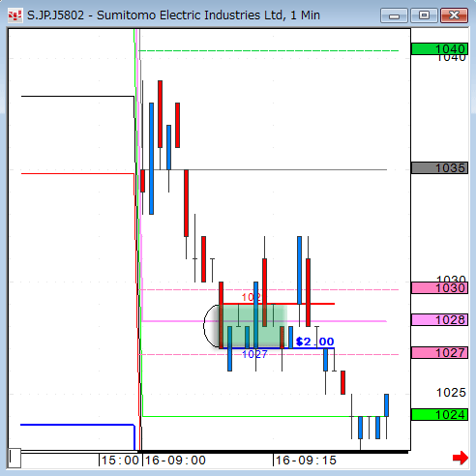
Task: Click the window title text
Action: (x=173, y=15)
